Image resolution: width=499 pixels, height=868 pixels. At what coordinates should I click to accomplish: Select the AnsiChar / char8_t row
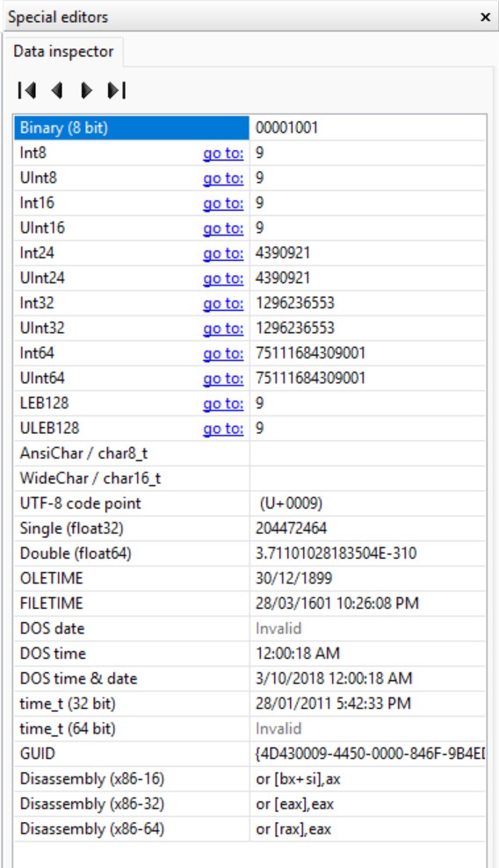pyautogui.click(x=249, y=453)
